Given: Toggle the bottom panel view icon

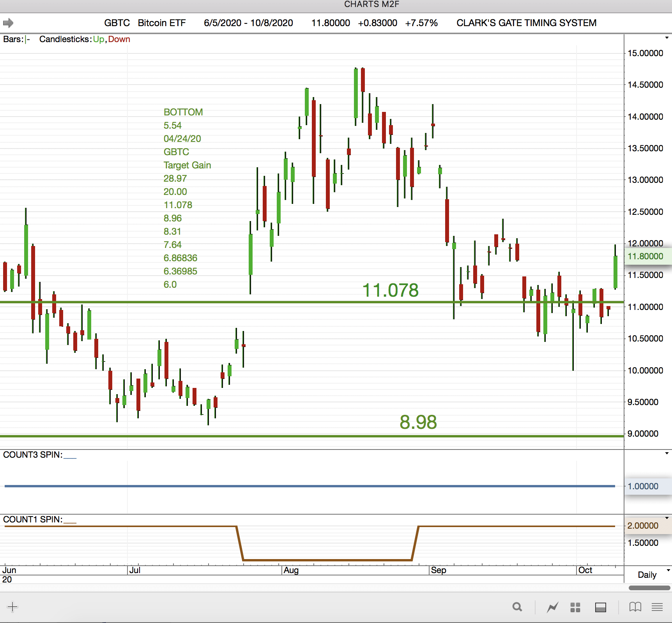Looking at the screenshot, I should click(600, 607).
